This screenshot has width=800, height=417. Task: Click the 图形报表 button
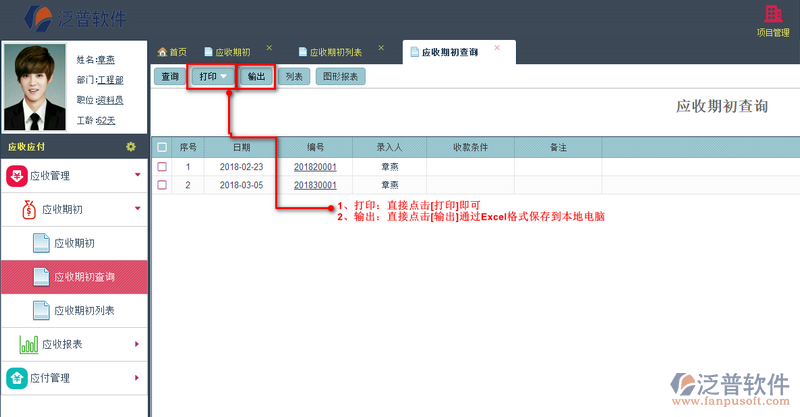point(341,76)
